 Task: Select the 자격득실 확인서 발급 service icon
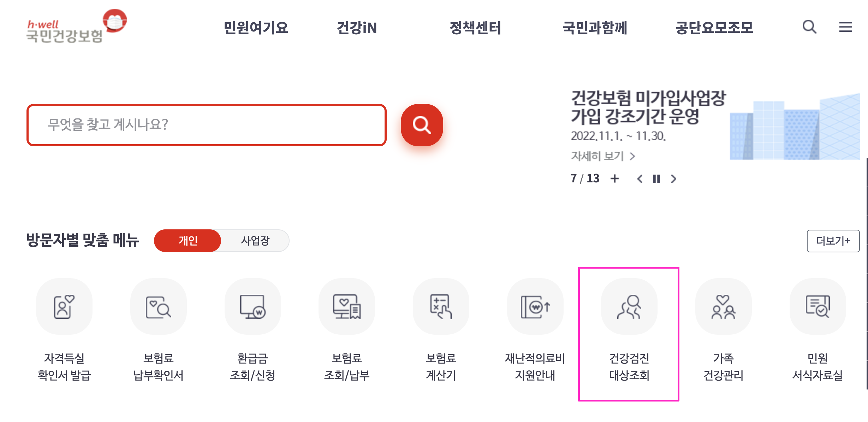pyautogui.click(x=64, y=307)
